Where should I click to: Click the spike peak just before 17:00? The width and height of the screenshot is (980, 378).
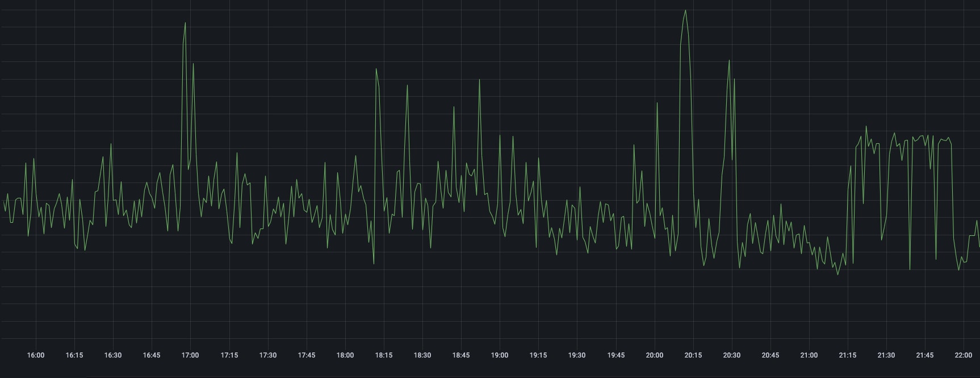(x=185, y=23)
